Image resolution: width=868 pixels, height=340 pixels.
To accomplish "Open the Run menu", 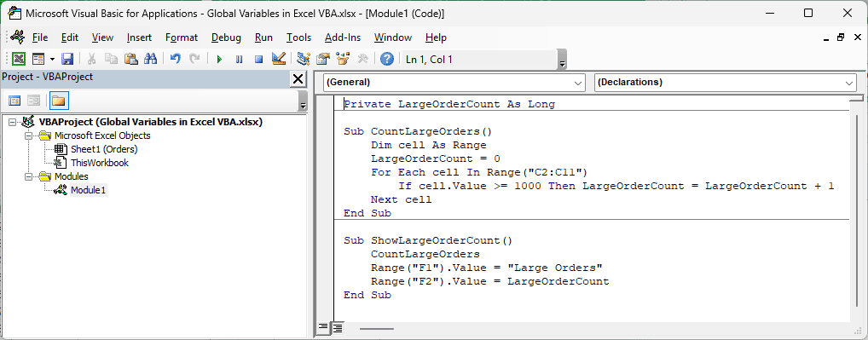I will [x=263, y=37].
